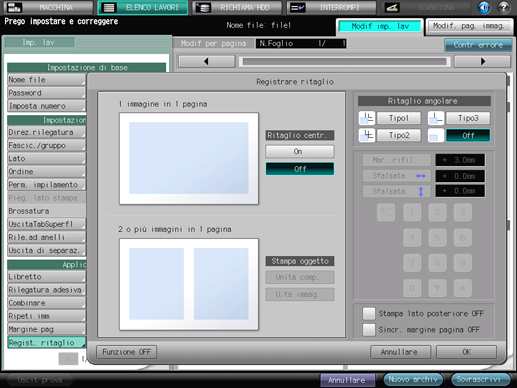
Task: Open Rilegatura adesiva setting
Action: [46, 290]
